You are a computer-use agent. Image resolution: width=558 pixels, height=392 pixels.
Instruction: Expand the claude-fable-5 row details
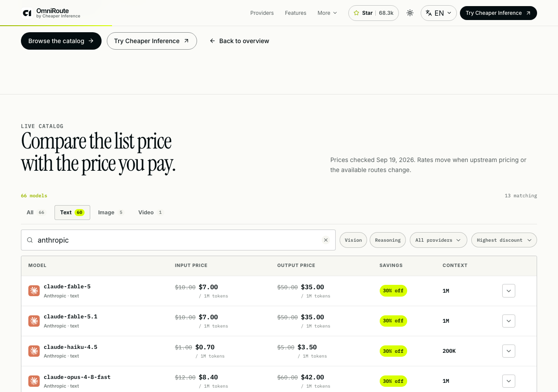point(509,291)
